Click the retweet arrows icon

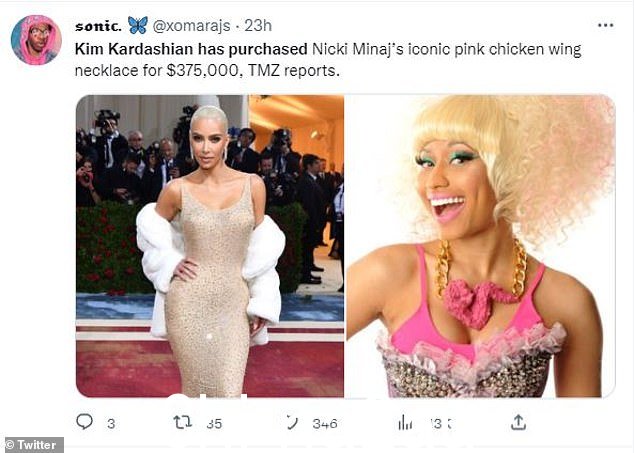[x=182, y=423]
